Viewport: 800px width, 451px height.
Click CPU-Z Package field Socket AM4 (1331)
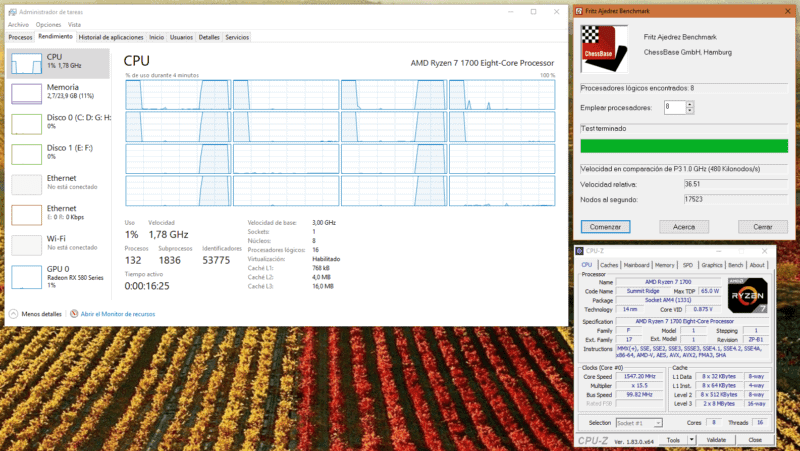668,300
